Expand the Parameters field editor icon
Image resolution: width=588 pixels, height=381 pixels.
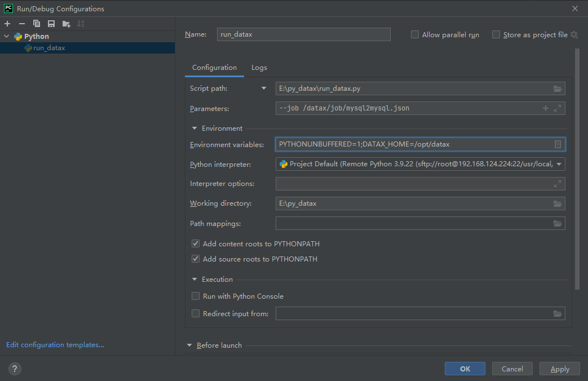558,108
